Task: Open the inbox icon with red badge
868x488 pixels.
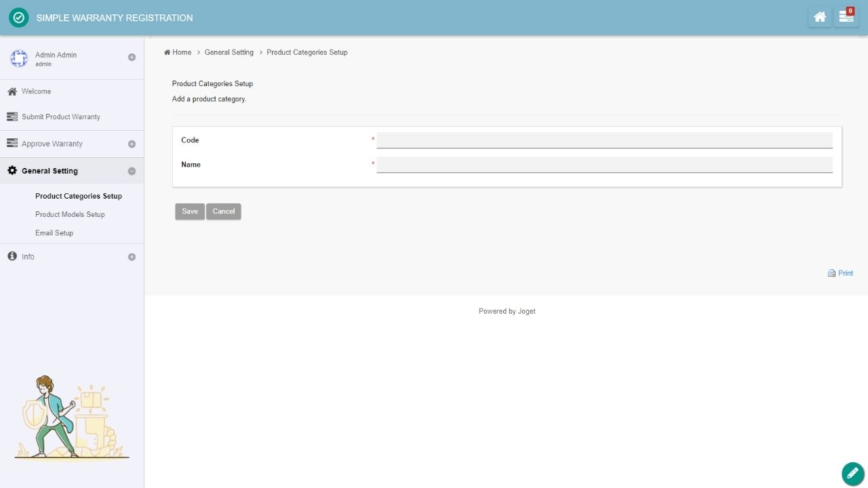Action: [846, 18]
